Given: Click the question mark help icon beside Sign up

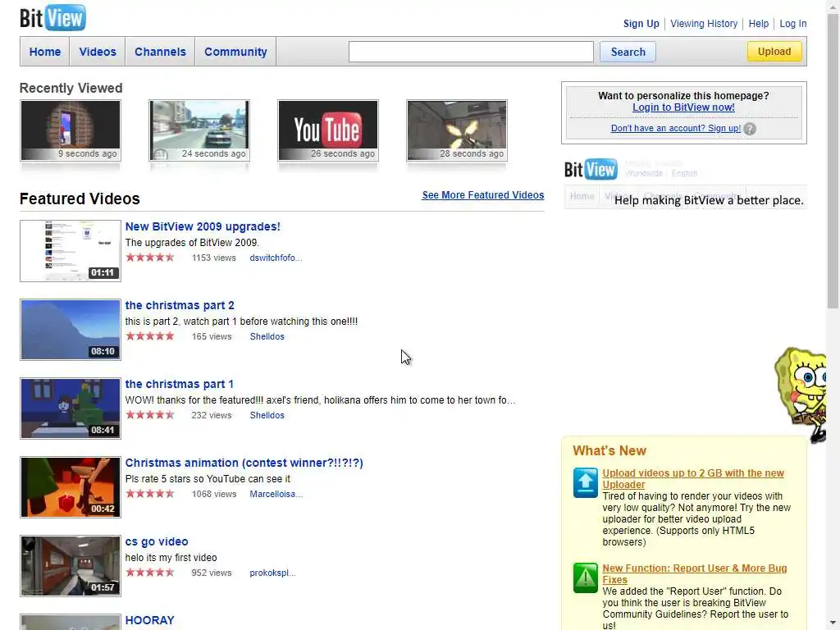Looking at the screenshot, I should (750, 129).
